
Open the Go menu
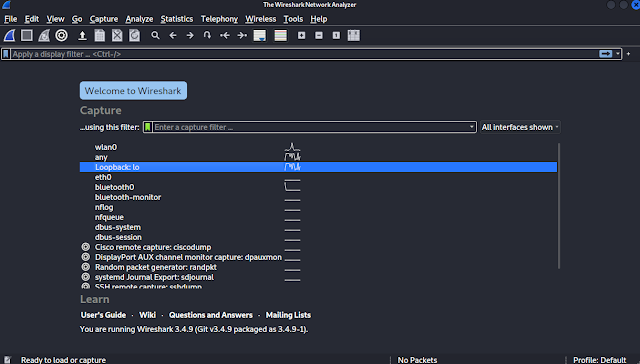pos(77,19)
